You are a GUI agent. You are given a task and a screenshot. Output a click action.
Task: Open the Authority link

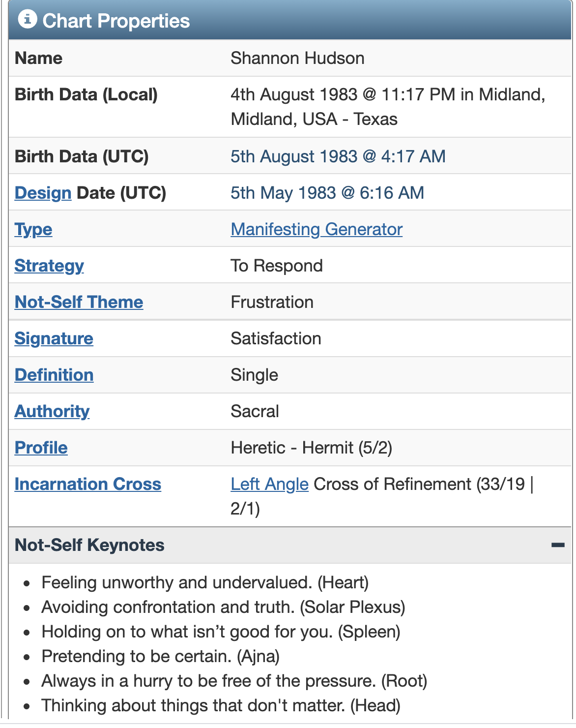click(x=52, y=411)
